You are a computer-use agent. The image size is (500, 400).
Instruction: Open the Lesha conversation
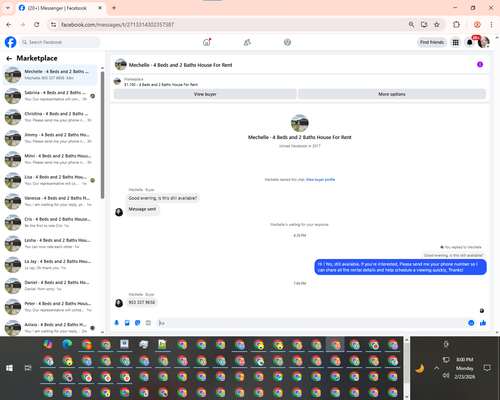pos(50,243)
